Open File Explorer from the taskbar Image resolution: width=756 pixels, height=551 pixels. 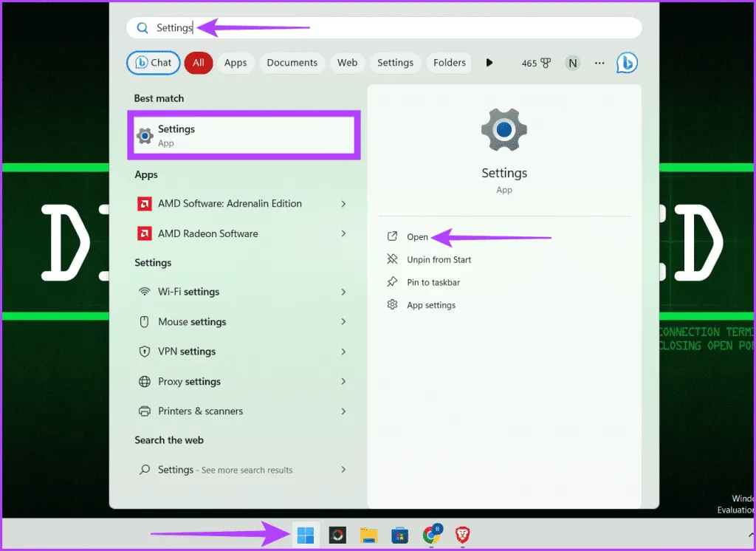pyautogui.click(x=369, y=535)
